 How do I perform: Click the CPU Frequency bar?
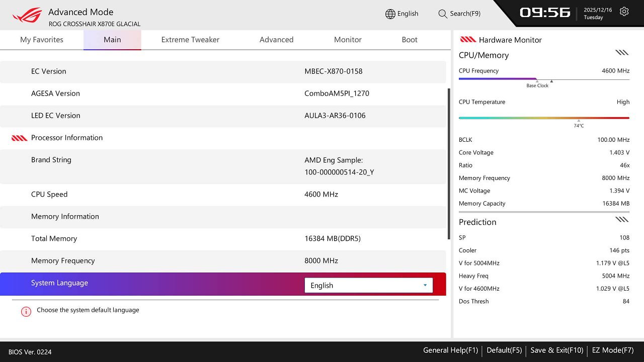[544, 79]
